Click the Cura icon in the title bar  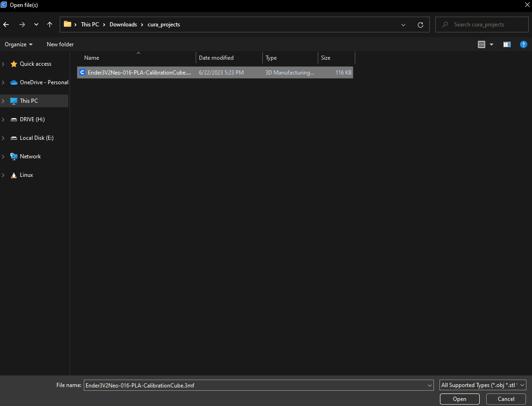pyautogui.click(x=4, y=5)
